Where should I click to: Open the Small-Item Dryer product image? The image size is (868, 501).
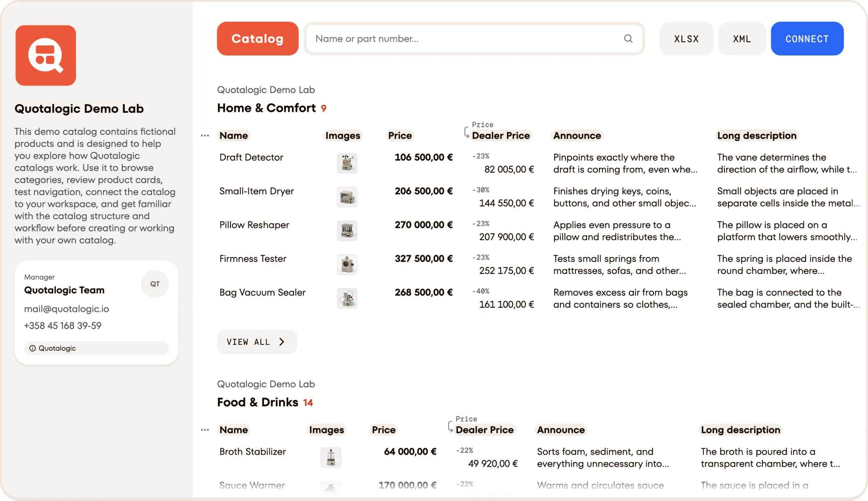(347, 197)
